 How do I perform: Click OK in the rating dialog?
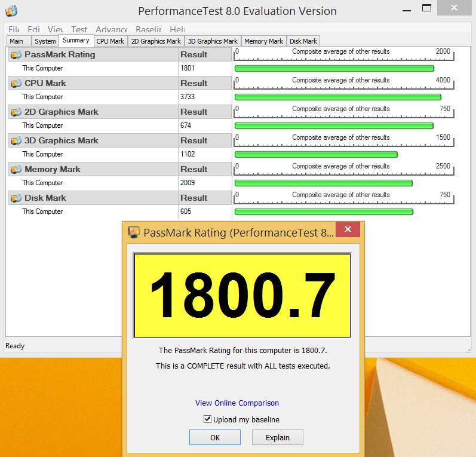[215, 437]
